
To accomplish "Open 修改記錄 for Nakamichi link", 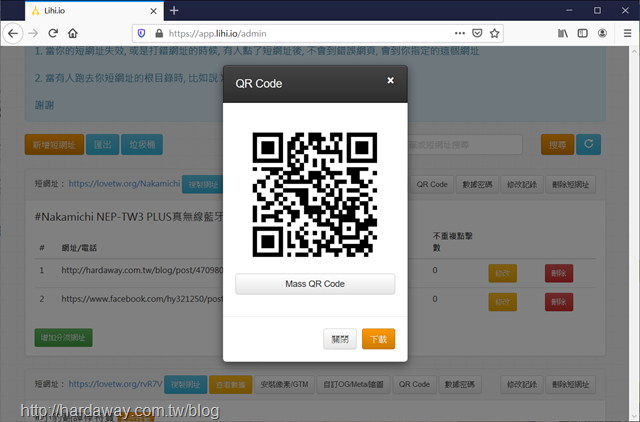I will coord(522,184).
